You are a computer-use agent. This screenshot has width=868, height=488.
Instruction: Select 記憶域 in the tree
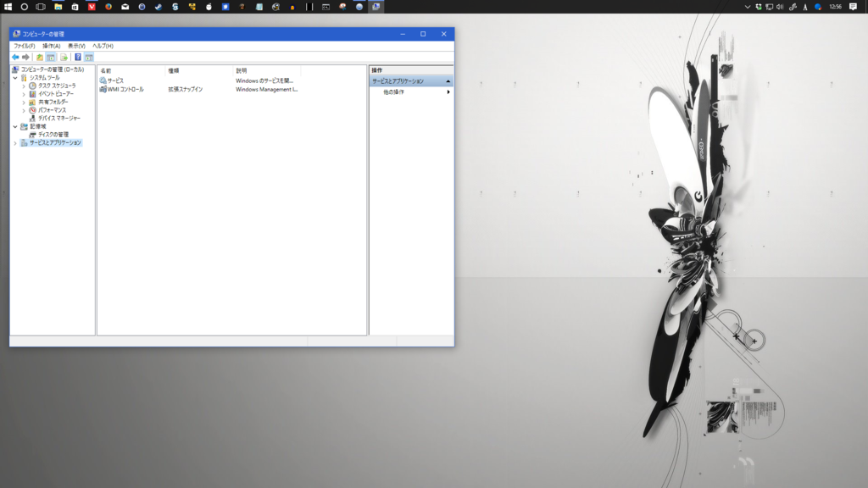pyautogui.click(x=37, y=127)
